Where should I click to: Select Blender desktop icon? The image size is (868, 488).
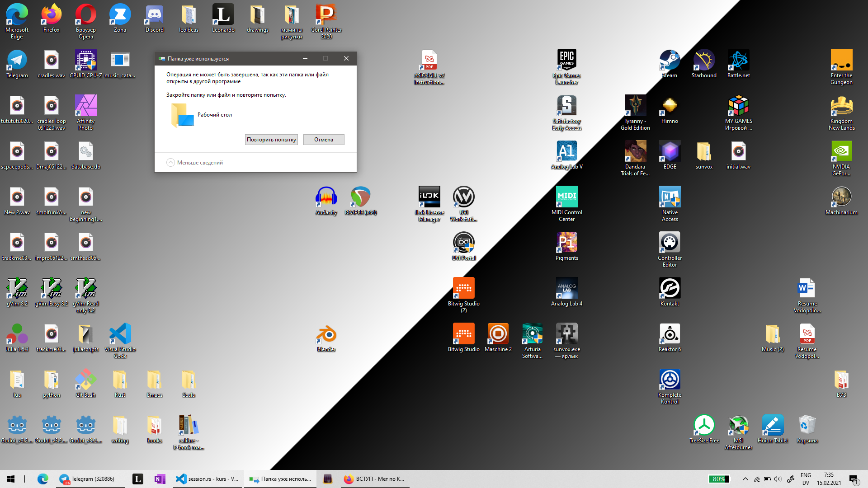pos(326,338)
